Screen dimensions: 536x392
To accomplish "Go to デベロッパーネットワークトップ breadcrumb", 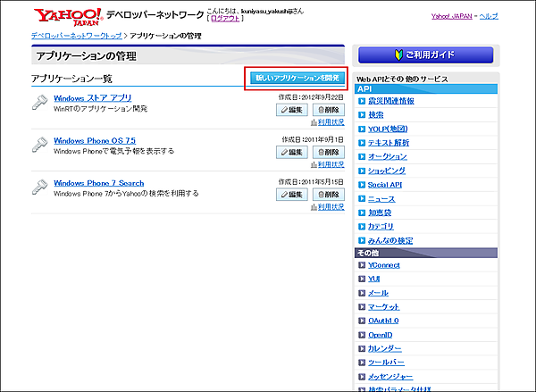I will [77, 36].
